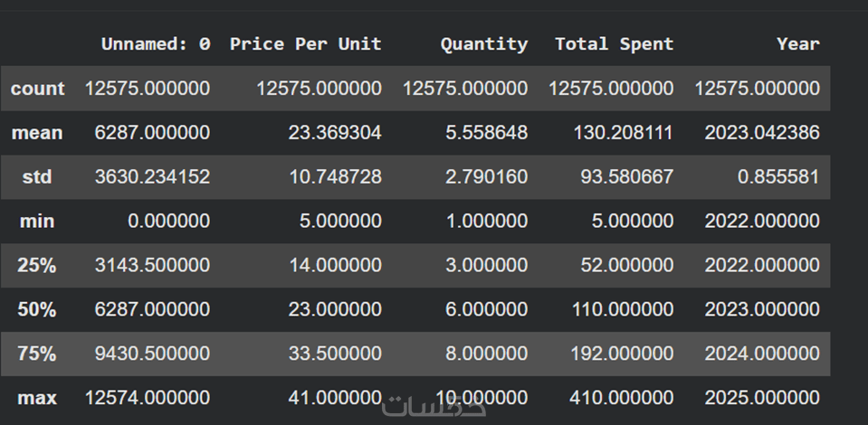This screenshot has height=425, width=868.
Task: Select the 'Quantity' column header
Action: [x=483, y=43]
